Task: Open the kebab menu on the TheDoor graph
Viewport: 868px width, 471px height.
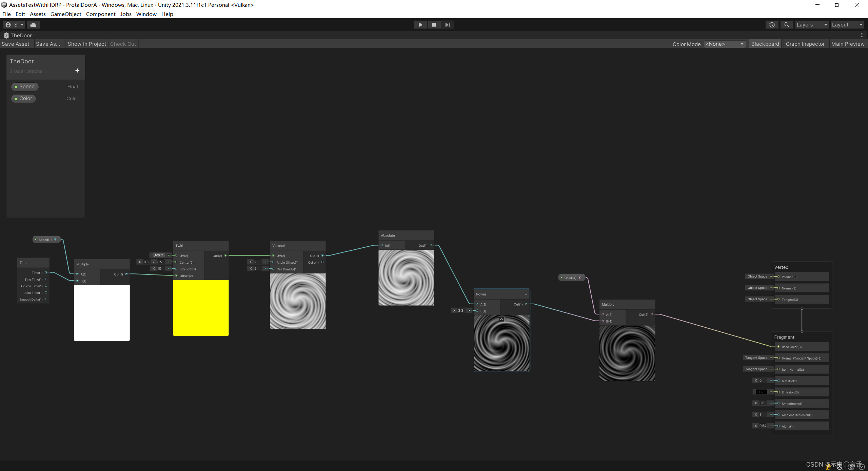Action: (862, 35)
